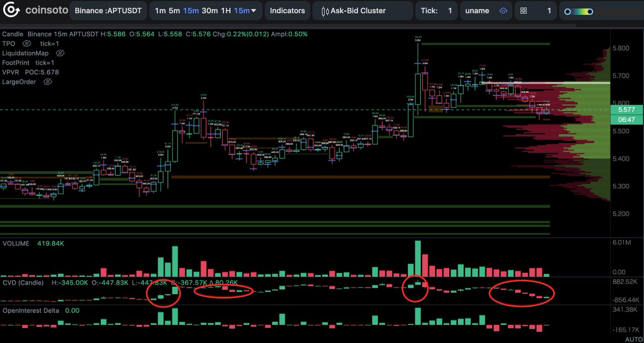644x343 pixels.
Task: Switch to the 1H timeframe
Action: pyautogui.click(x=226, y=10)
